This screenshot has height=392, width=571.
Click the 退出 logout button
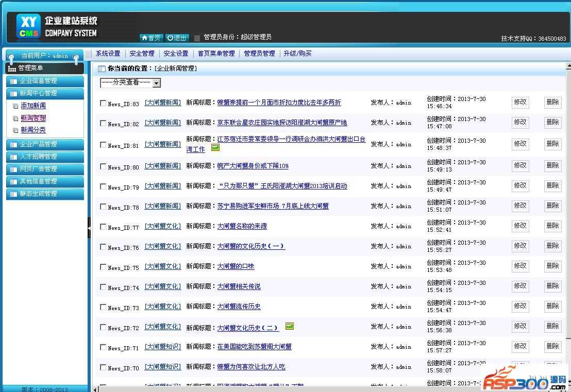(177, 38)
